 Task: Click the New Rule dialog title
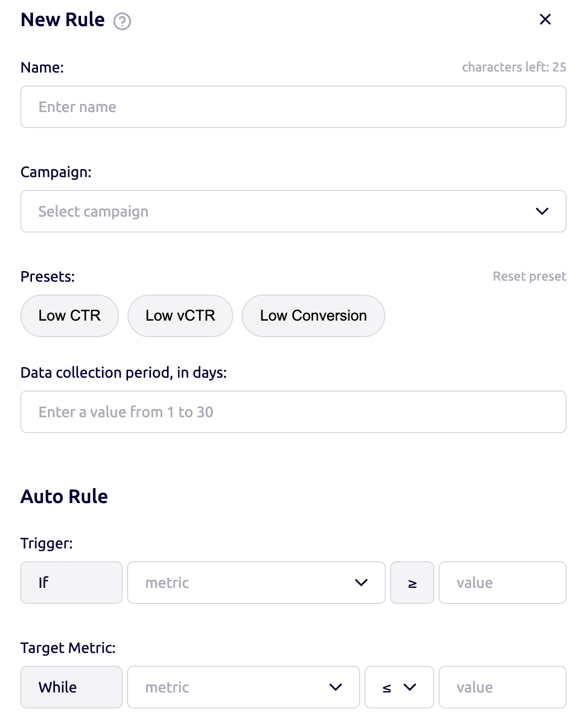tap(62, 20)
